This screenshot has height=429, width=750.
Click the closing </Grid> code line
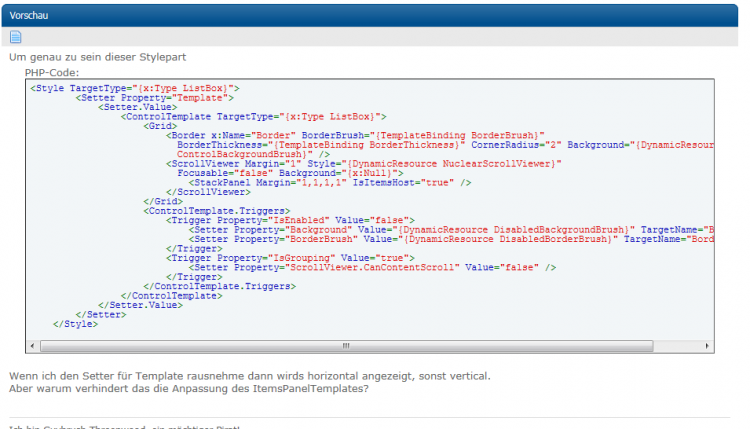coord(163,201)
